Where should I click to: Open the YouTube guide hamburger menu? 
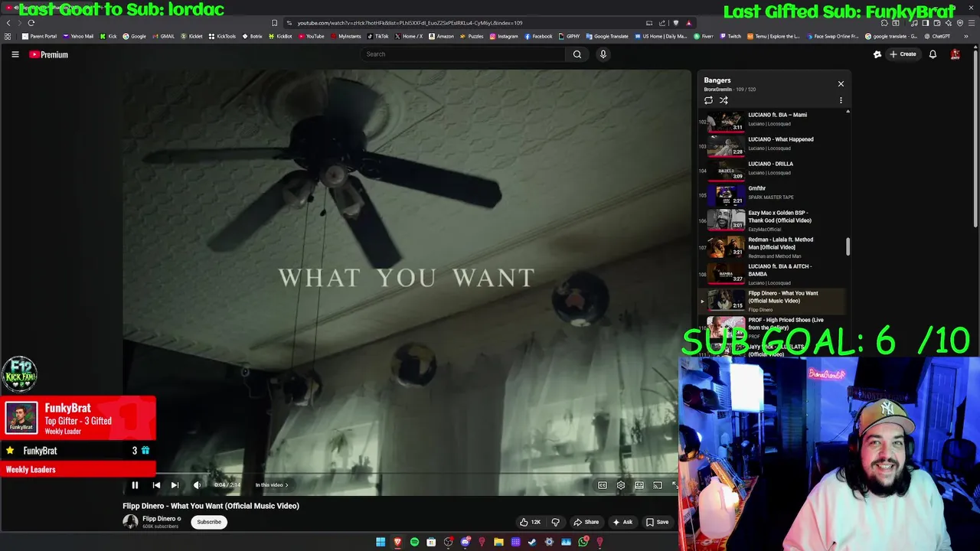pyautogui.click(x=15, y=54)
